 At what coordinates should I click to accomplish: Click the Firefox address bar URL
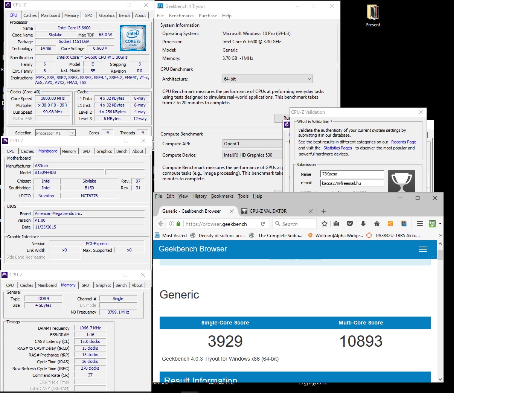point(216,224)
